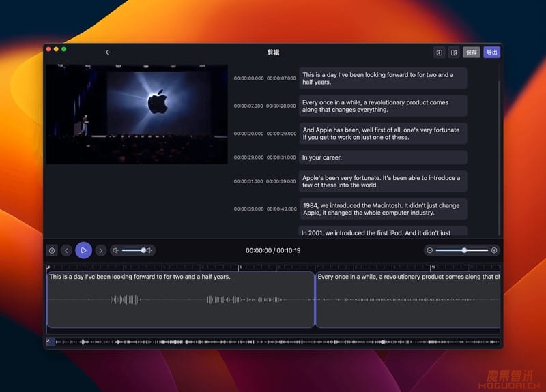Image resolution: width=546 pixels, height=392 pixels.
Task: Click end time 00:00:31.000
Action: tap(281, 157)
